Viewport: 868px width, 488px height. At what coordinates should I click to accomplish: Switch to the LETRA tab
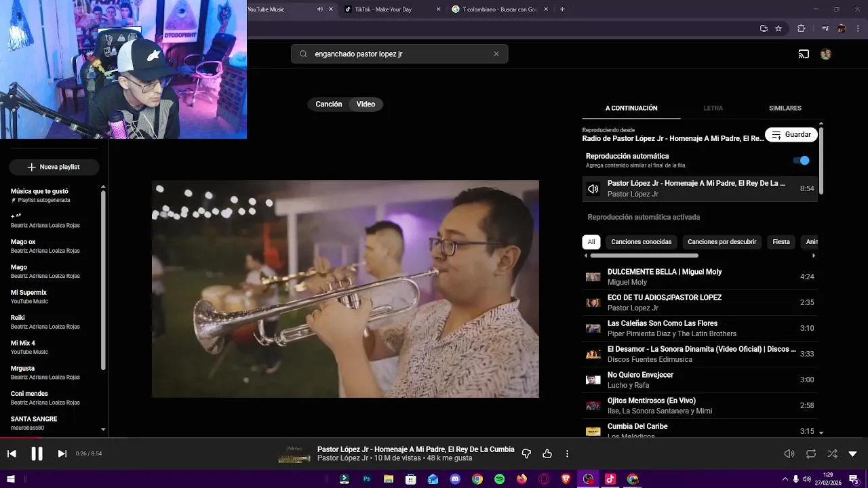(x=713, y=108)
